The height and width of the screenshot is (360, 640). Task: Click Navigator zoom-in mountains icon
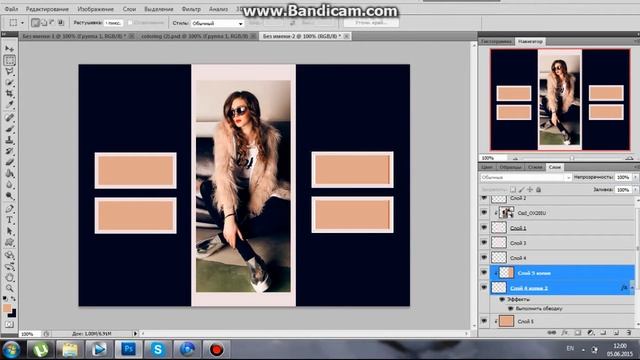click(x=629, y=158)
